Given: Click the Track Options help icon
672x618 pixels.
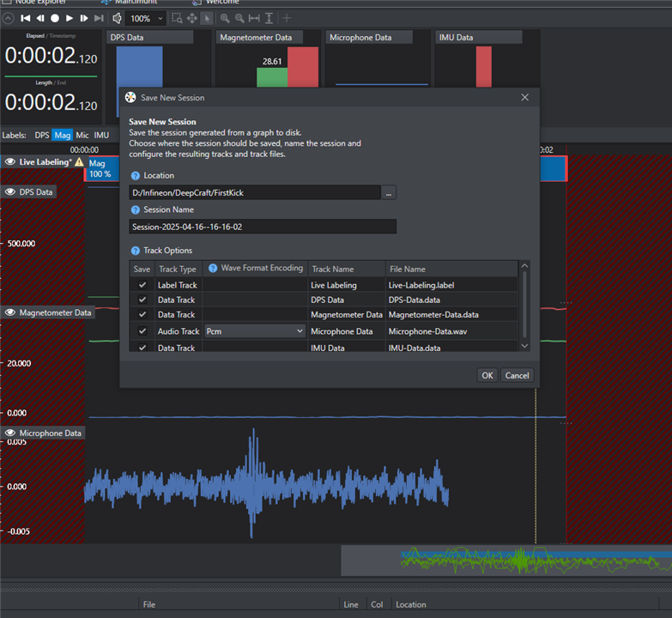Looking at the screenshot, I should click(136, 251).
